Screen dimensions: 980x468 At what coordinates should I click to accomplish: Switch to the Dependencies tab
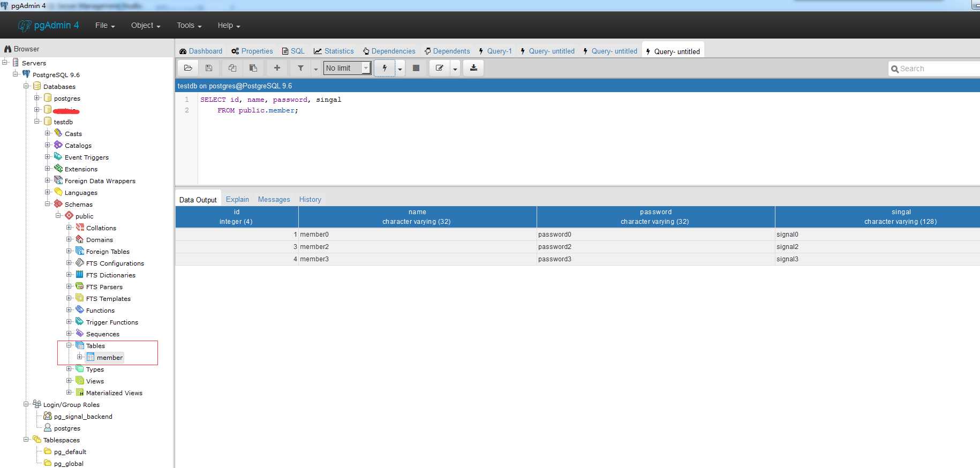(x=389, y=51)
